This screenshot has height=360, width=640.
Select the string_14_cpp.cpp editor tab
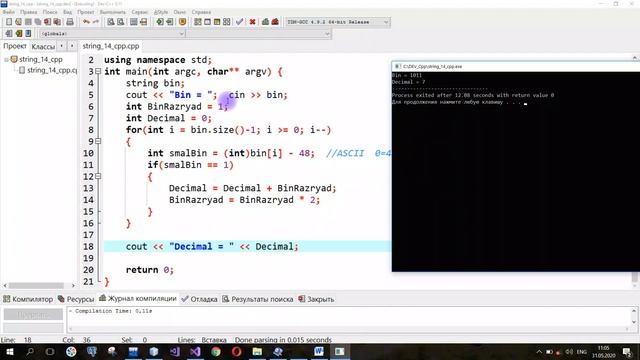pyautogui.click(x=111, y=46)
